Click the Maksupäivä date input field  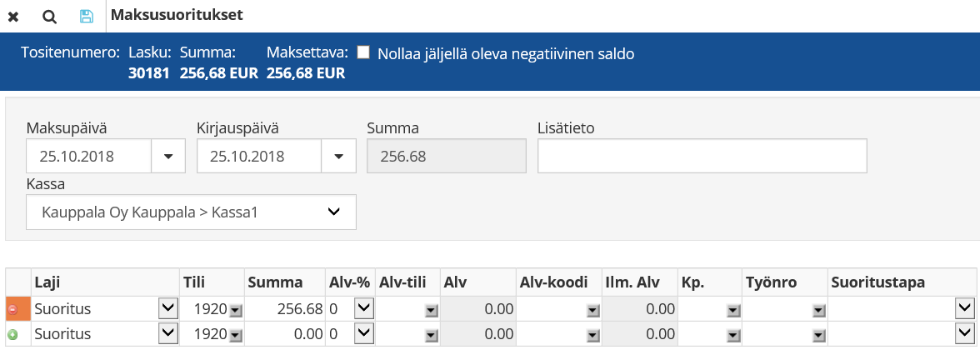coord(88,156)
